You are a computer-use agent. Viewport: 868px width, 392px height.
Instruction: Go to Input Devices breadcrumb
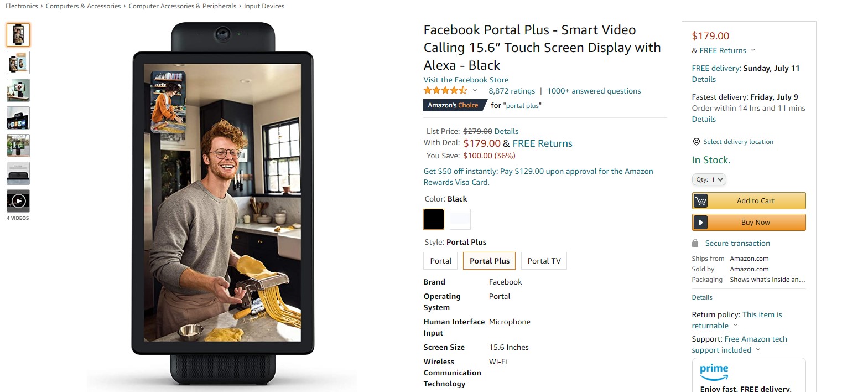tap(264, 6)
